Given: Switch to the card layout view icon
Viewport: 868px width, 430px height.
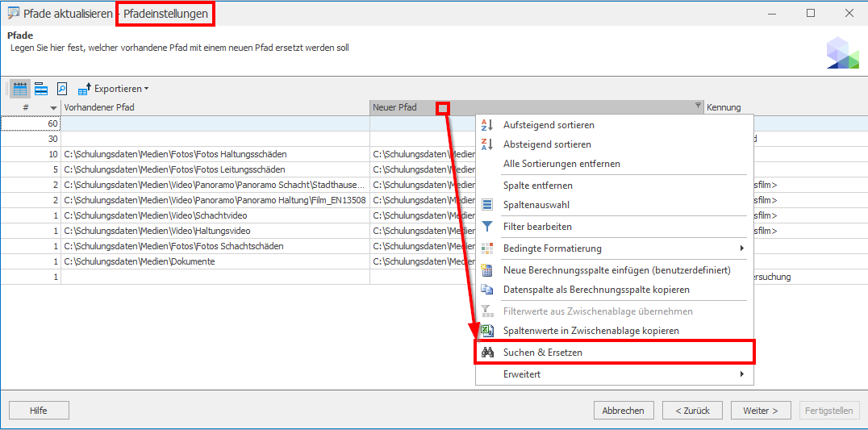Looking at the screenshot, I should [x=40, y=89].
